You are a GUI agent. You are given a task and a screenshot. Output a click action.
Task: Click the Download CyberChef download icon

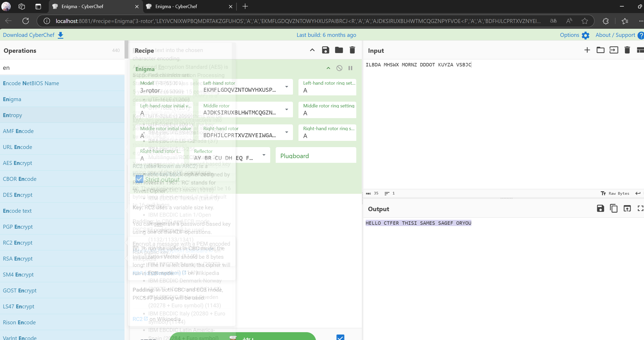(x=60, y=35)
